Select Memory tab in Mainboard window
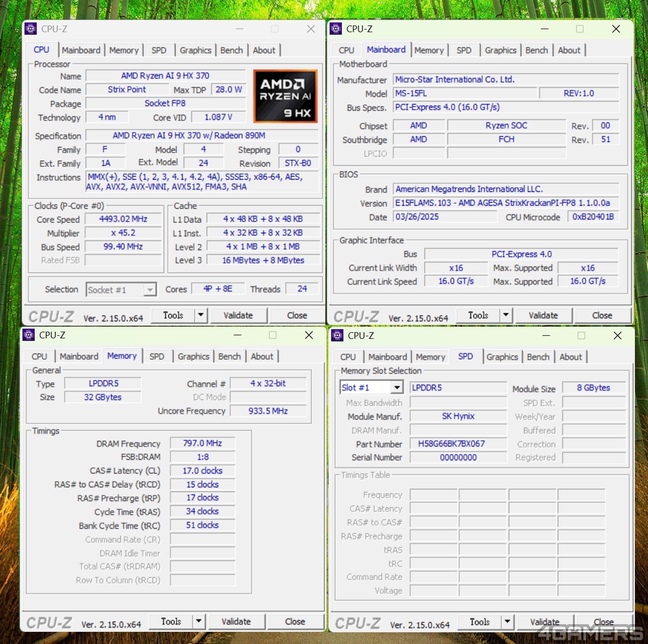Image resolution: width=648 pixels, height=644 pixels. click(429, 50)
